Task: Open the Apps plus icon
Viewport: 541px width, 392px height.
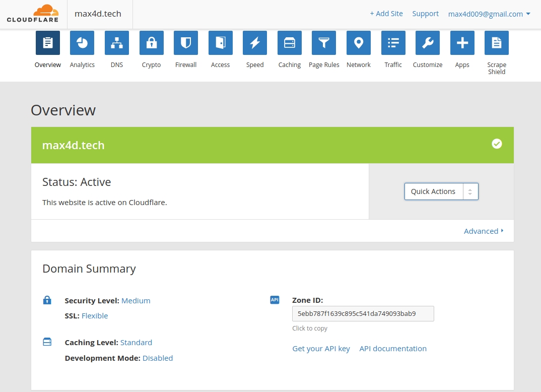Action: (462, 43)
